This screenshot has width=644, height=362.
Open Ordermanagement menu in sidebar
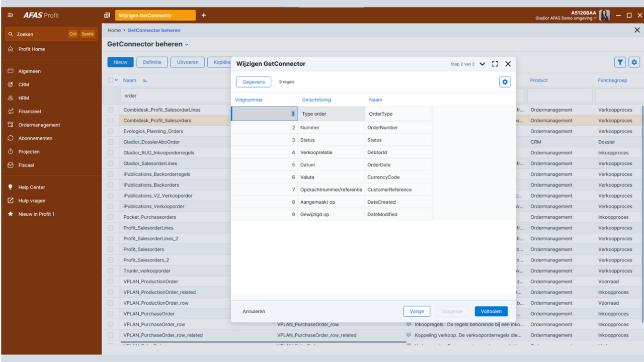coord(39,125)
